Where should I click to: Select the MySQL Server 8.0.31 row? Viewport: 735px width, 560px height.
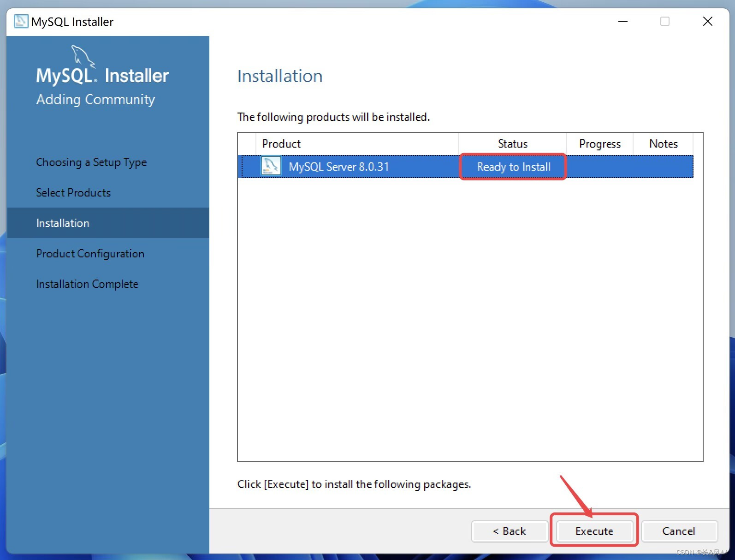pos(466,167)
